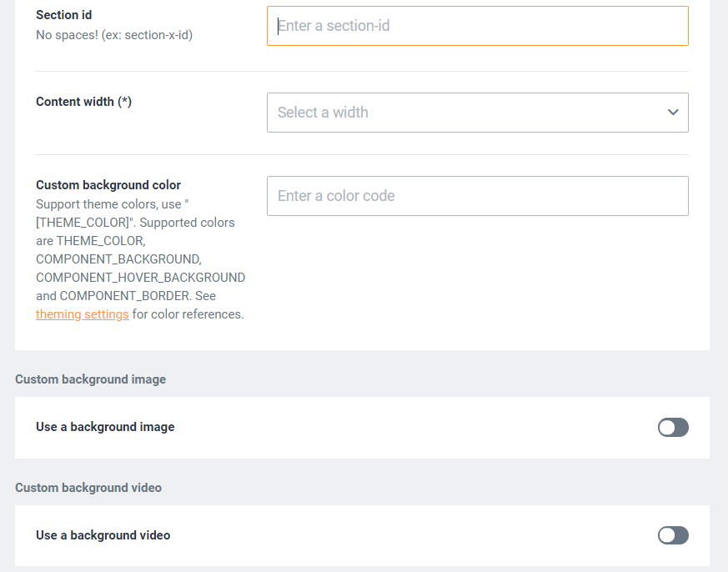Click the Custom background video section heading
Image resolution: width=728 pixels, height=572 pixels.
click(88, 488)
